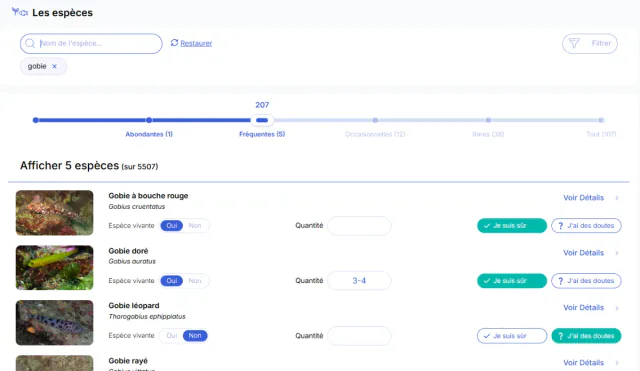Click the first slider point at the start
The height and width of the screenshot is (371, 640).
[x=36, y=120]
